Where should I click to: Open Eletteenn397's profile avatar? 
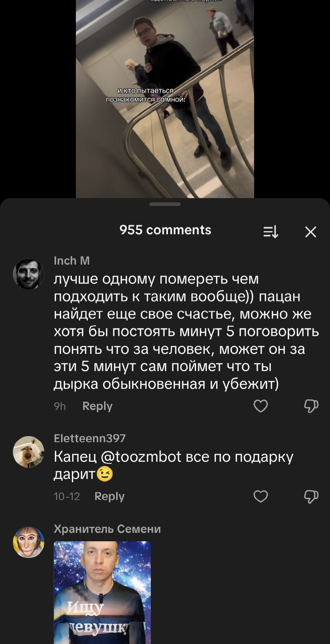(29, 452)
